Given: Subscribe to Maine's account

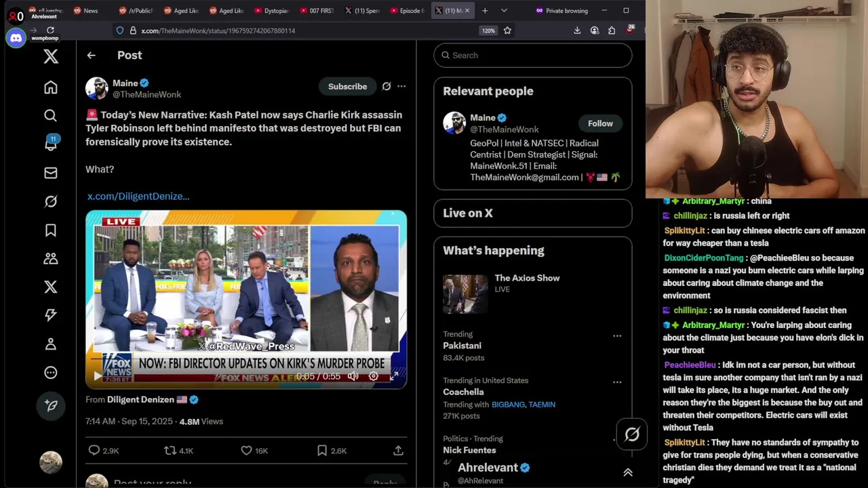Looking at the screenshot, I should tap(347, 86).
